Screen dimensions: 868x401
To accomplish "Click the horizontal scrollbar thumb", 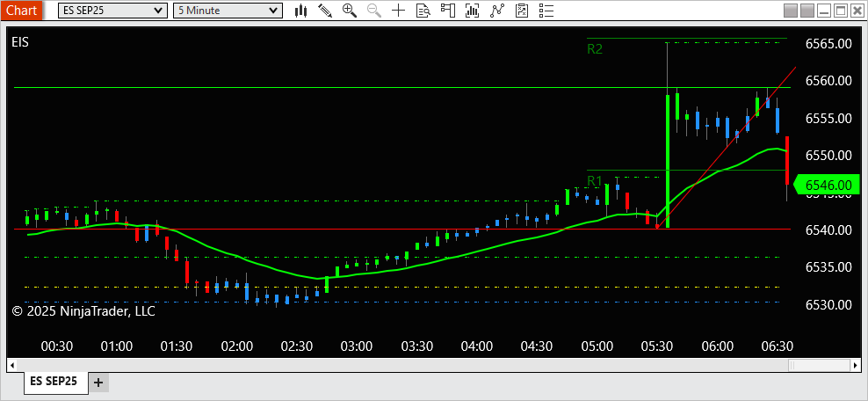I will pos(820,365).
